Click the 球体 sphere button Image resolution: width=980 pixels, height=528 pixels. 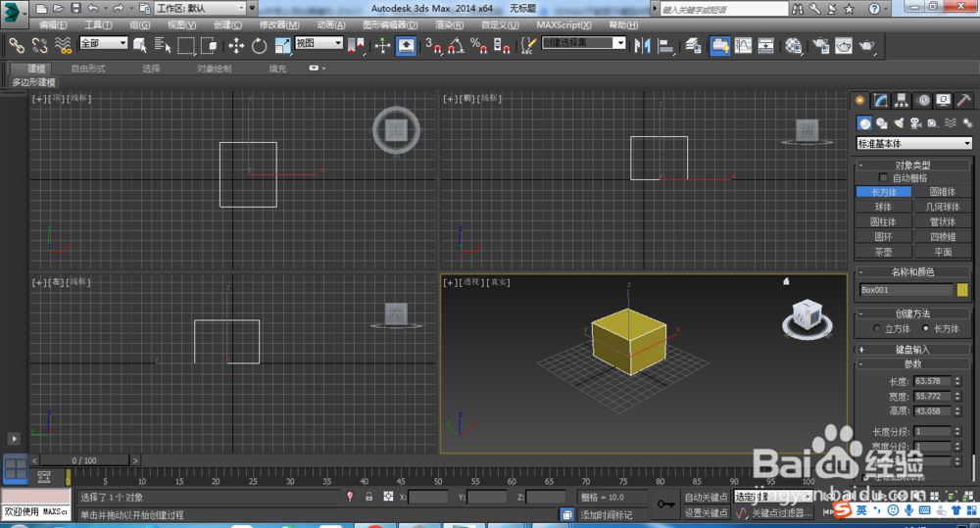tap(883, 207)
